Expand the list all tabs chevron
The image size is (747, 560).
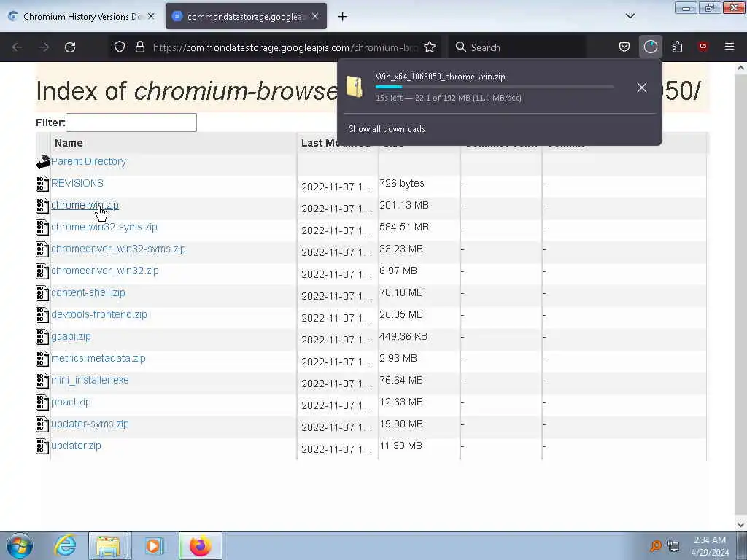click(630, 16)
